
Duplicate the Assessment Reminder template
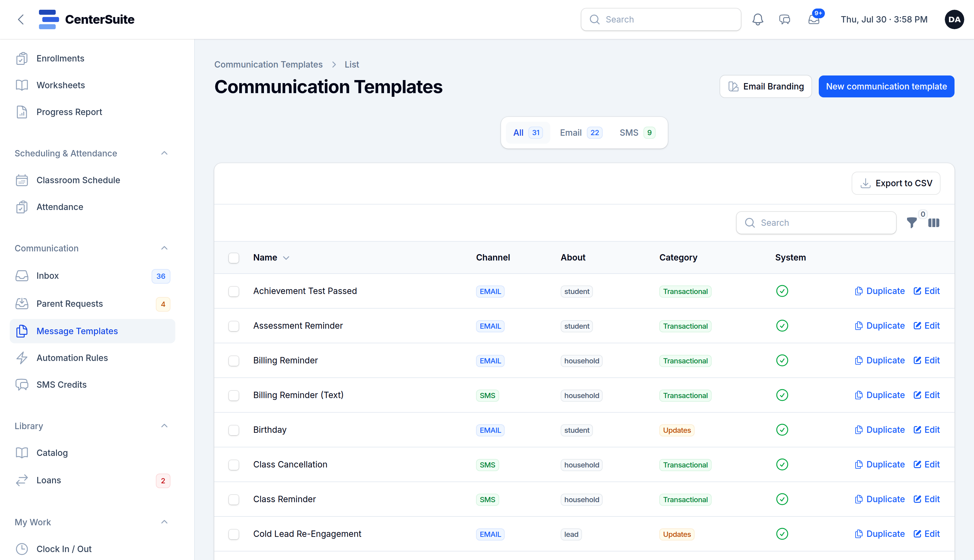coord(879,326)
